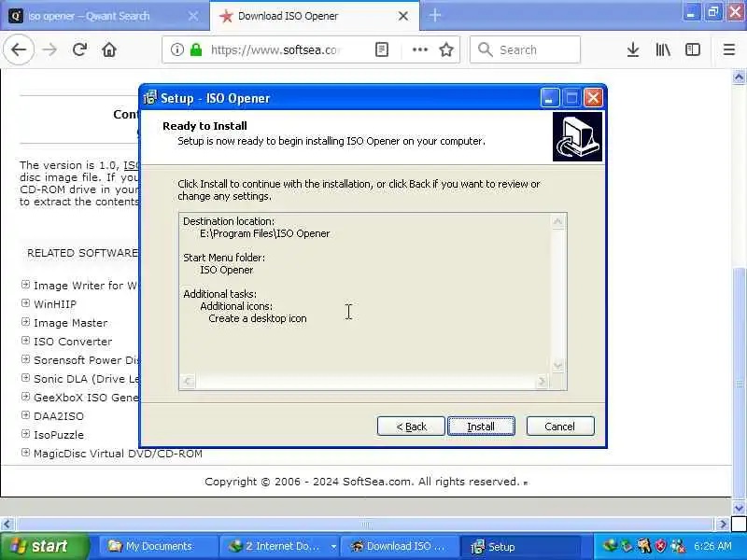Show site information icon in address bar

tap(177, 49)
